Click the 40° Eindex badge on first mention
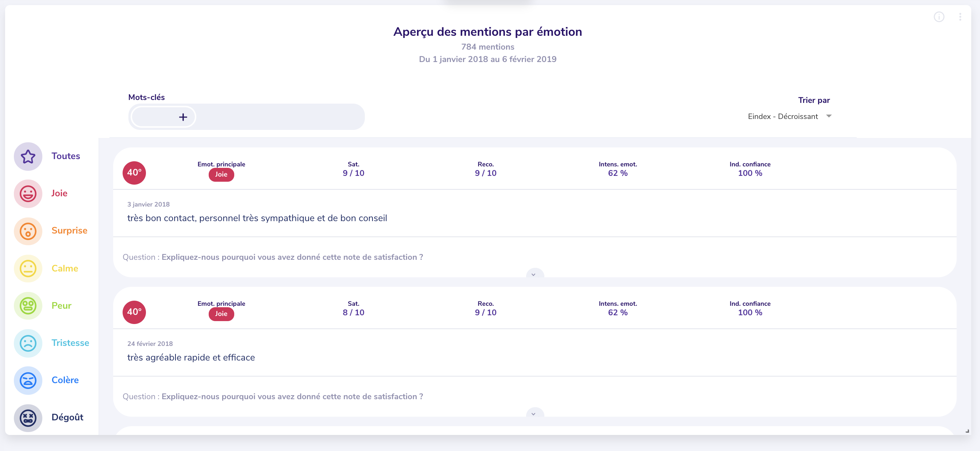Screen dimensions: 980x451 134,172
